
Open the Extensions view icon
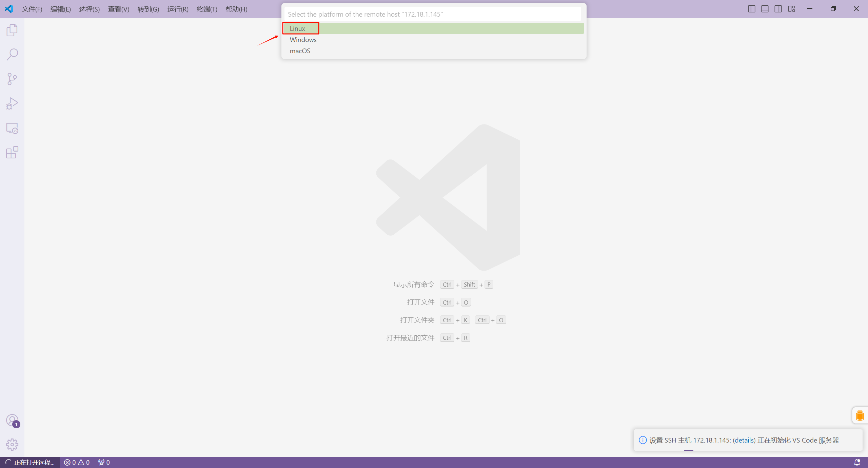[12, 153]
